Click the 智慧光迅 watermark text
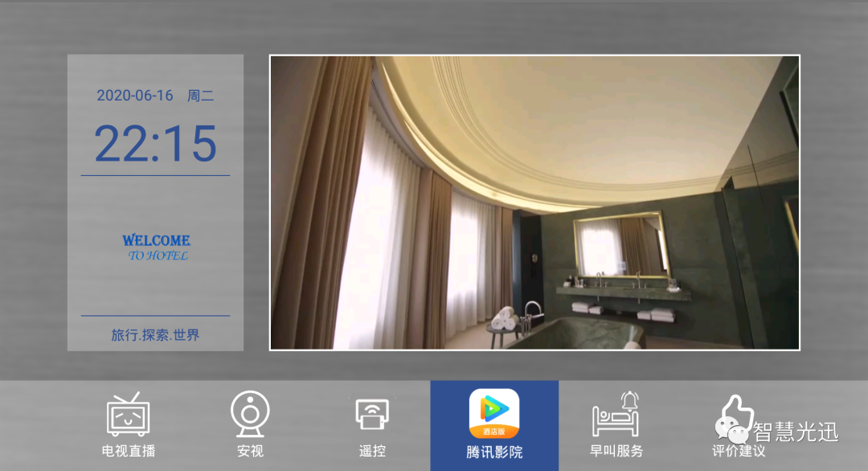 (795, 432)
